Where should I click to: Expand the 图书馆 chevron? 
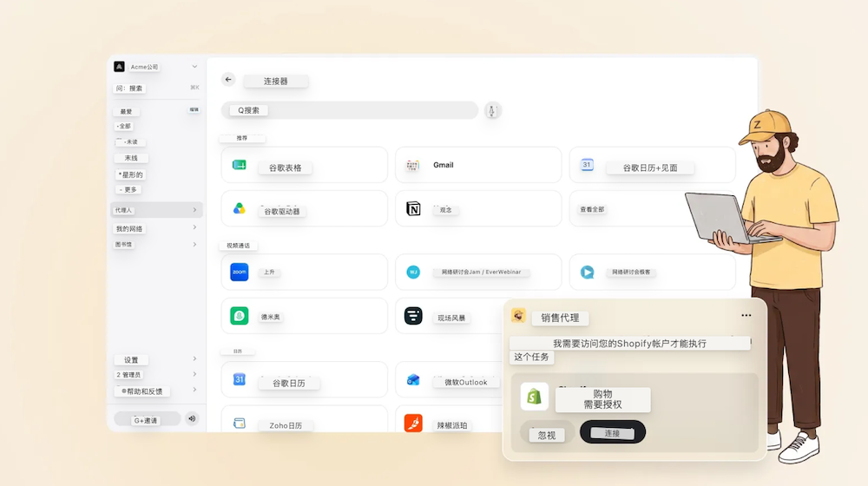point(194,244)
